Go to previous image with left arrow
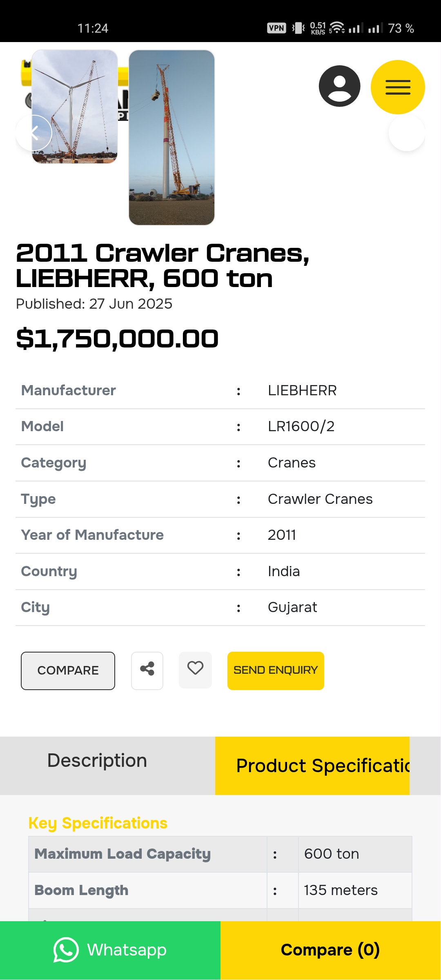 [x=34, y=133]
